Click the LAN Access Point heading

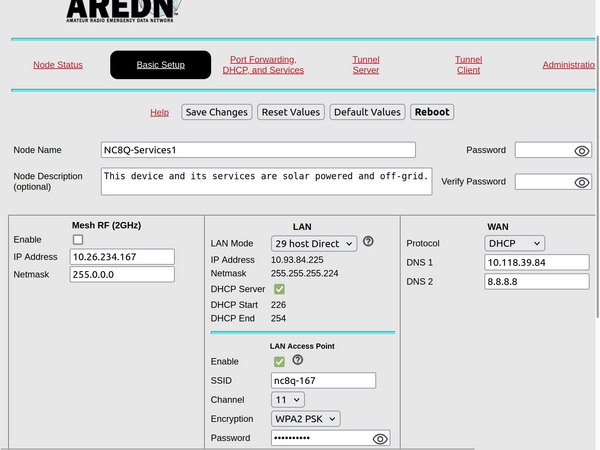pyautogui.click(x=302, y=346)
